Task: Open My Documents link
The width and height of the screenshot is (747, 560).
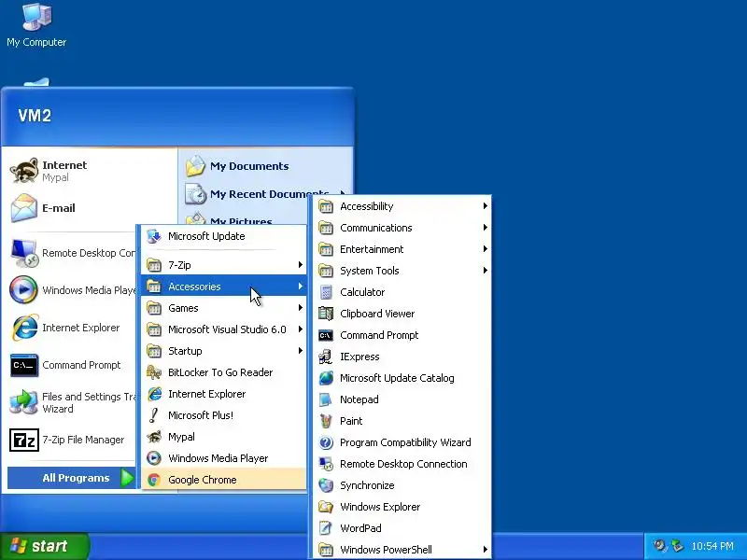Action: pyautogui.click(x=249, y=166)
